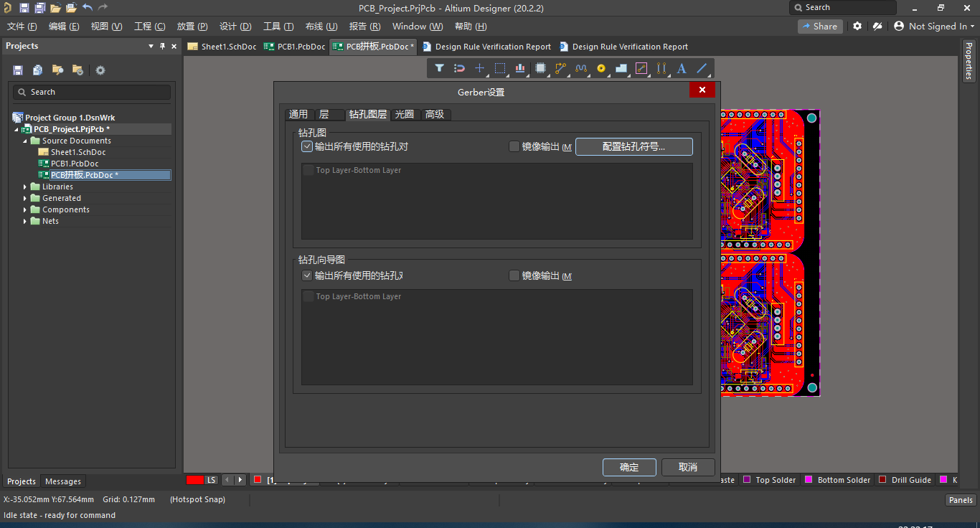
Task: Click the 配置钻孔符号 button
Action: [633, 146]
